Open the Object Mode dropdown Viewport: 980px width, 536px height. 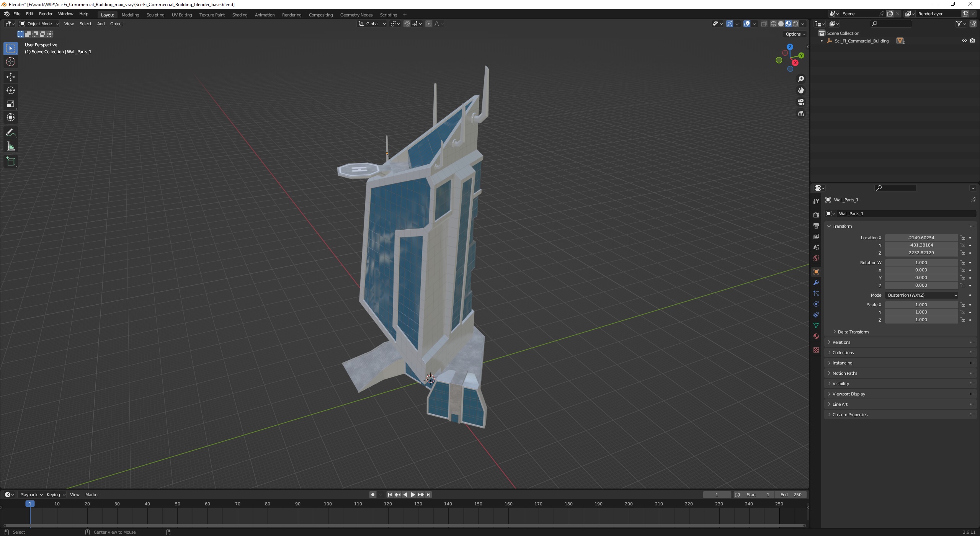[39, 24]
